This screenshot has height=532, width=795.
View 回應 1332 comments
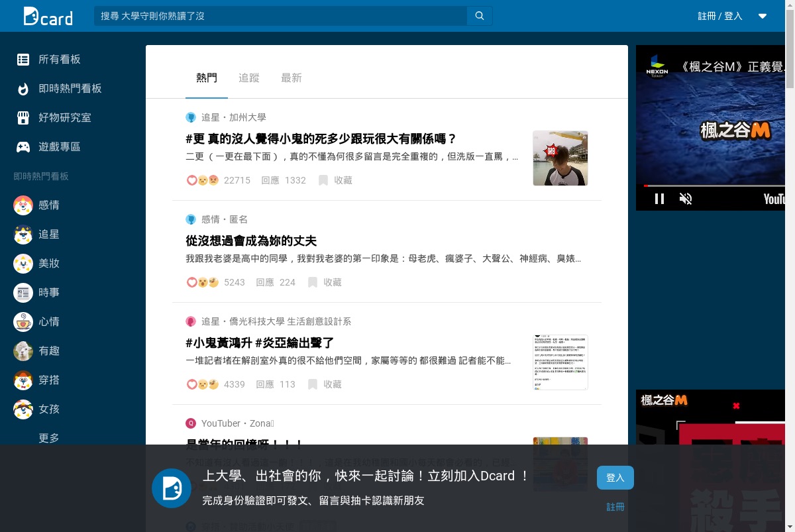click(284, 180)
